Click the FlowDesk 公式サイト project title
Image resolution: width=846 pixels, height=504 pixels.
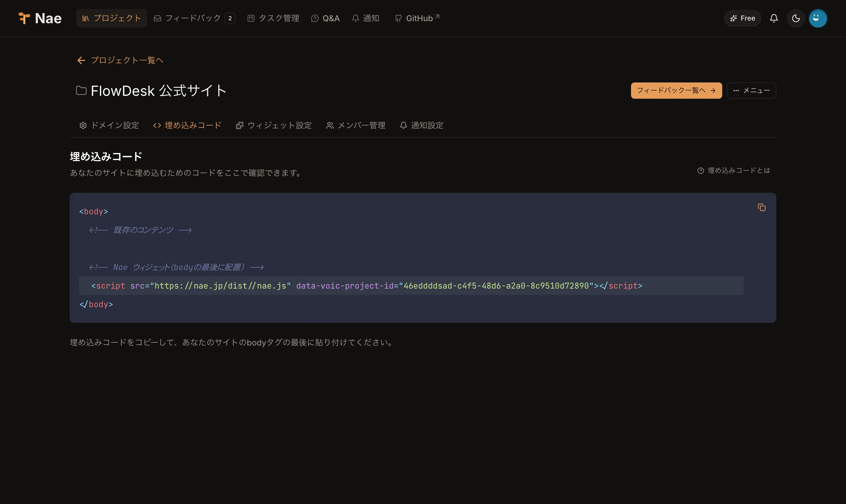(159, 91)
